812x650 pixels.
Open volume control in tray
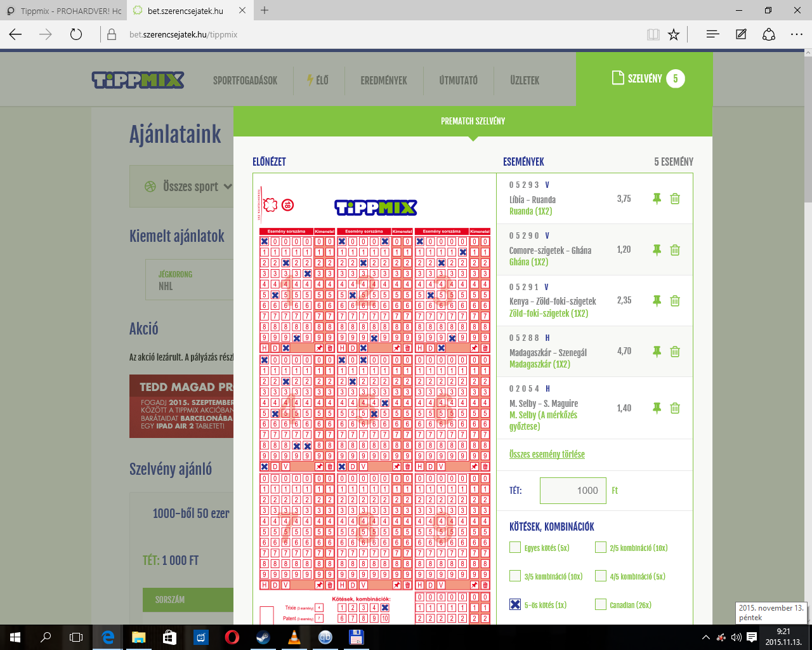(x=736, y=637)
